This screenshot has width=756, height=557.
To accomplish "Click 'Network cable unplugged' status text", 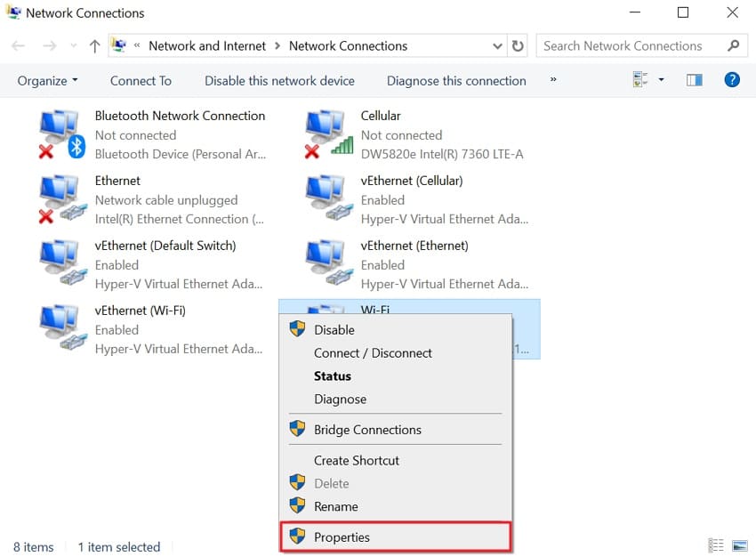I will pyautogui.click(x=166, y=199).
